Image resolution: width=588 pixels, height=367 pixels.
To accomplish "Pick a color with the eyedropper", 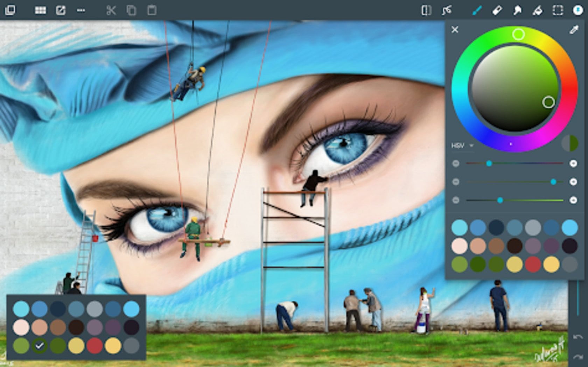I will (x=573, y=30).
